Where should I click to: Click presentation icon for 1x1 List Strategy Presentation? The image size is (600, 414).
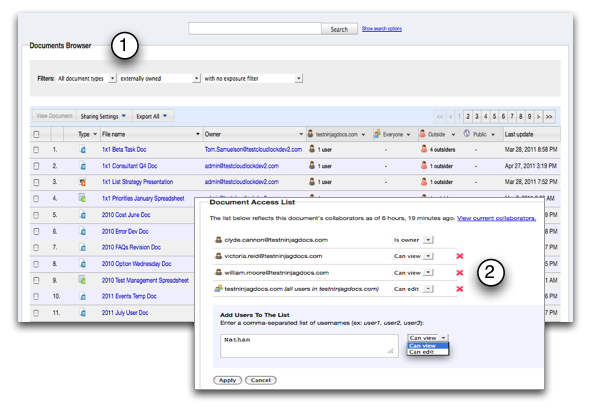tap(83, 182)
